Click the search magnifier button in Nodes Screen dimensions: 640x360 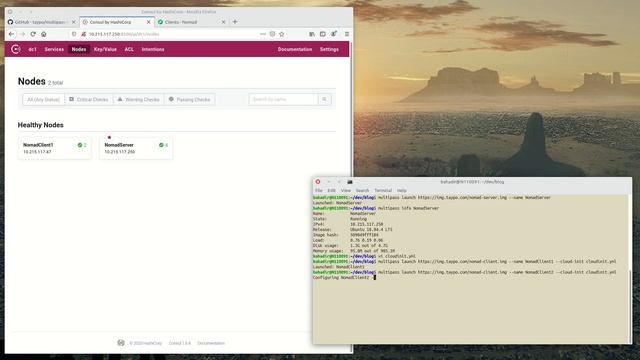(x=324, y=99)
